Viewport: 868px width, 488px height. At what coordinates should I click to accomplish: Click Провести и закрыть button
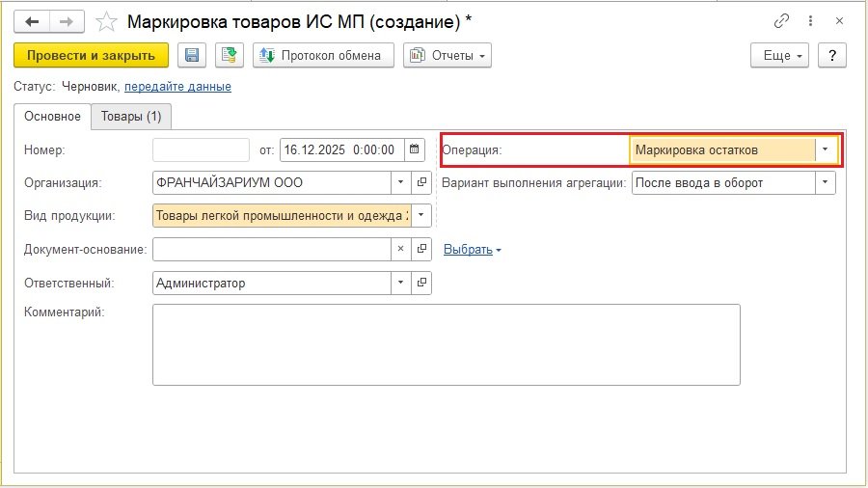coord(92,56)
